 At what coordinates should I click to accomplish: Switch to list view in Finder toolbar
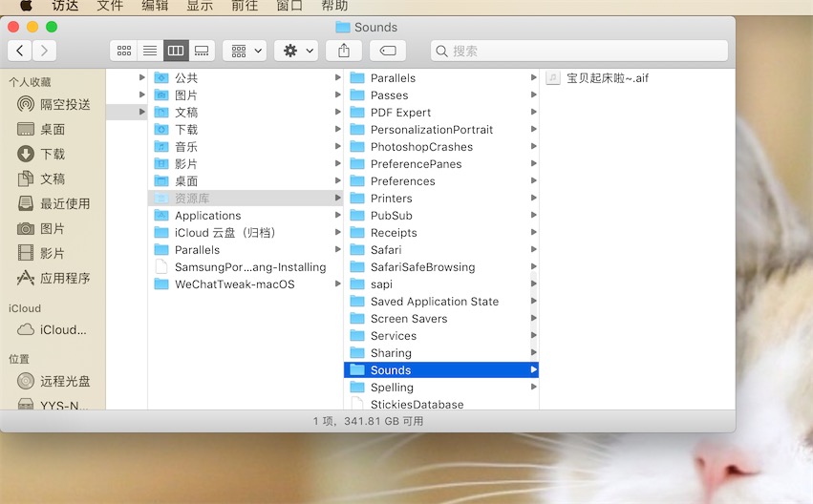tap(150, 51)
